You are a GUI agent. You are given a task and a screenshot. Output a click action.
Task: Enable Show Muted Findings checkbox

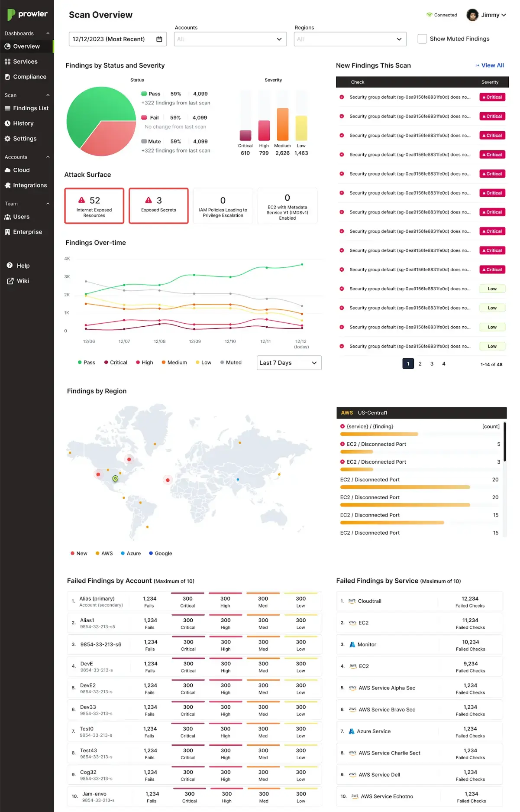coord(422,39)
